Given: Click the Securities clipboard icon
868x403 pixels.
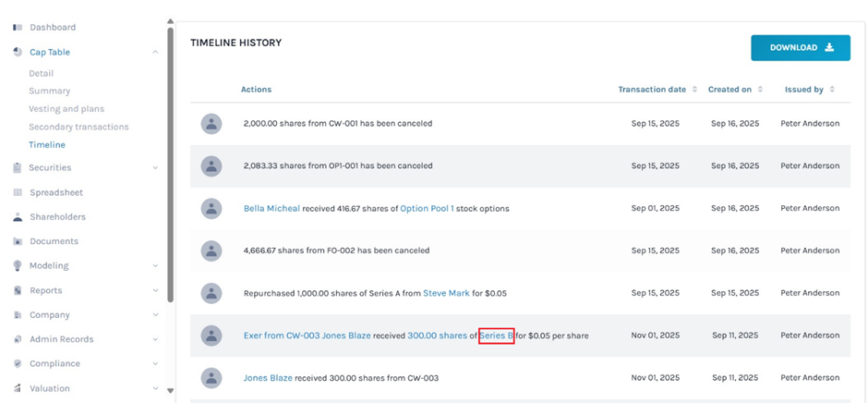Looking at the screenshot, I should click(x=18, y=168).
